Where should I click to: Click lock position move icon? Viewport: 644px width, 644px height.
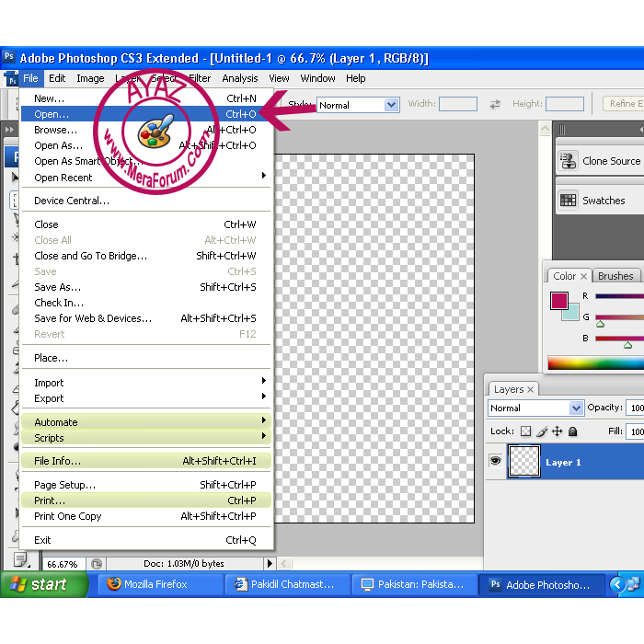tap(557, 431)
